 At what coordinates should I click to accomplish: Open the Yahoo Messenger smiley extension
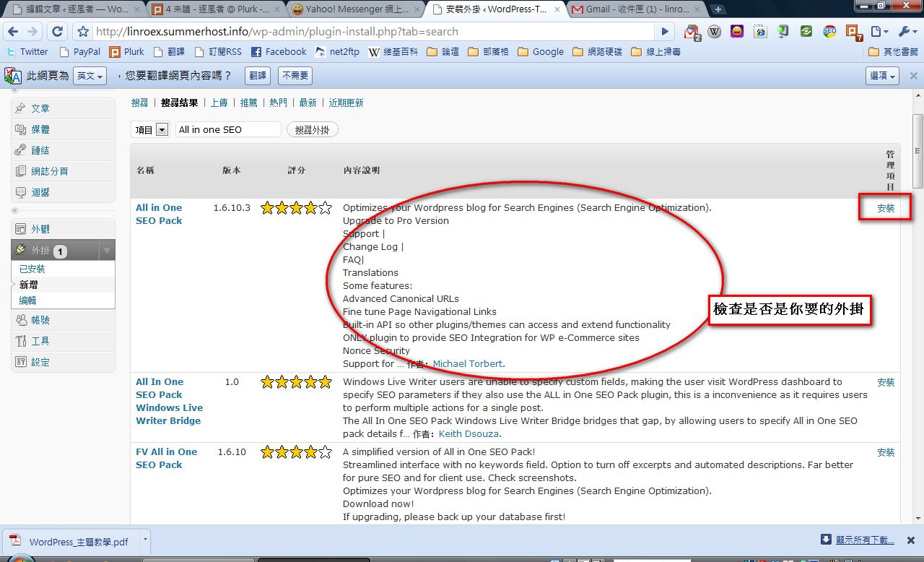[x=737, y=32]
